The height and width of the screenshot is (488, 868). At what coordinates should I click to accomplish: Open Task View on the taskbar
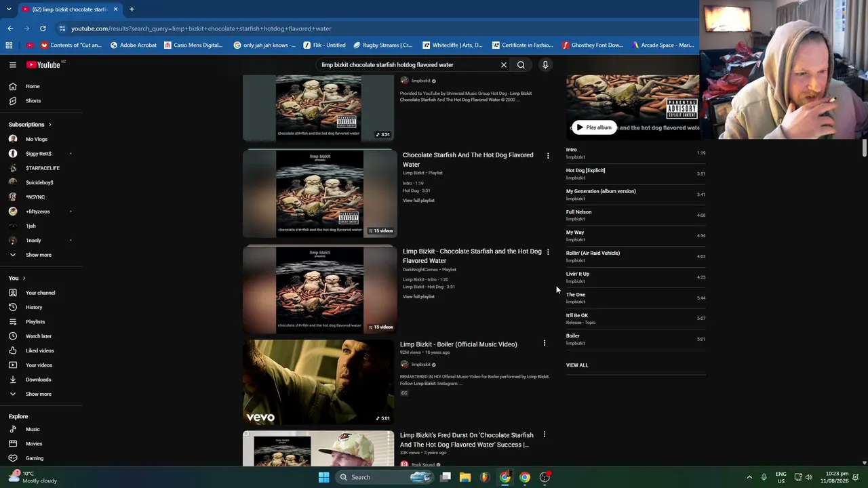pyautogui.click(x=446, y=477)
